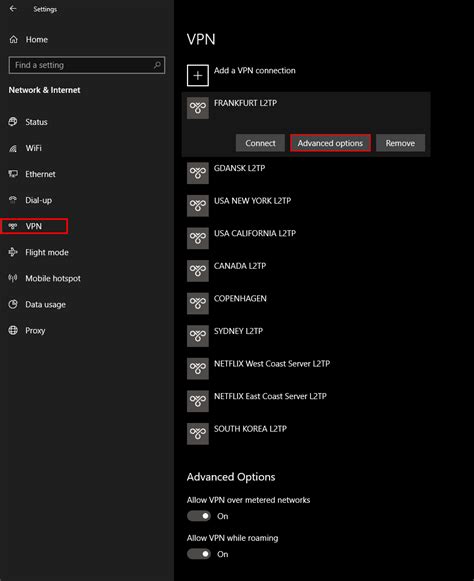Toggle Allow VPN while roaming switch
The height and width of the screenshot is (581, 474).
pyautogui.click(x=199, y=554)
